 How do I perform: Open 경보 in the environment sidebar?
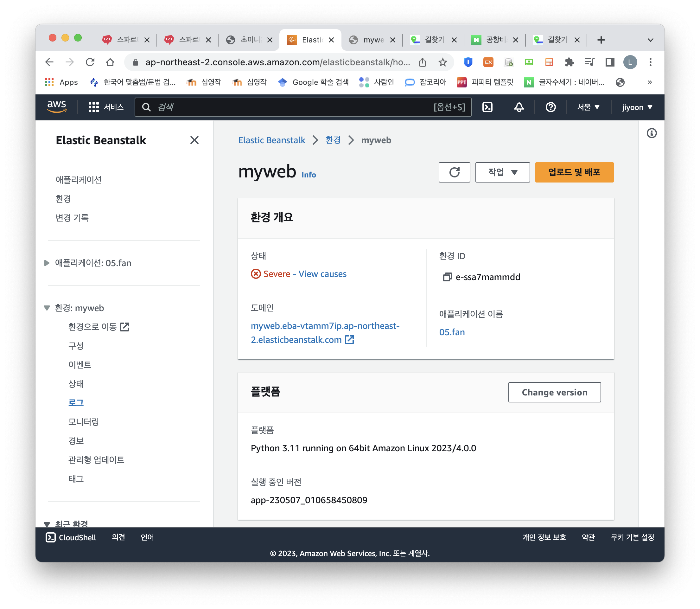coord(76,441)
